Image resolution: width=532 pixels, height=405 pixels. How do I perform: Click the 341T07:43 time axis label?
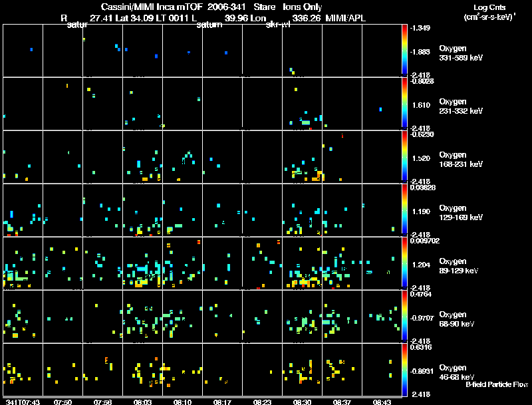click(23, 402)
